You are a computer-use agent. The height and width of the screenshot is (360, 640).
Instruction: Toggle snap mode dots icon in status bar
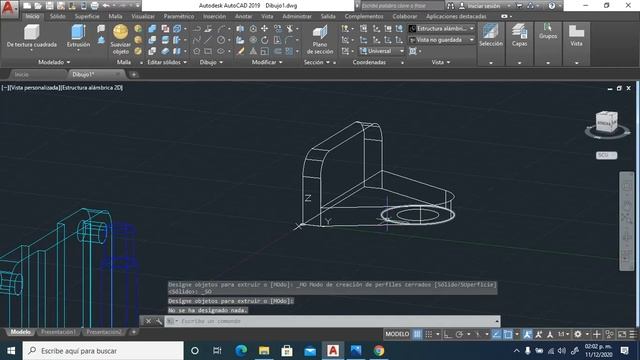[x=429, y=334]
